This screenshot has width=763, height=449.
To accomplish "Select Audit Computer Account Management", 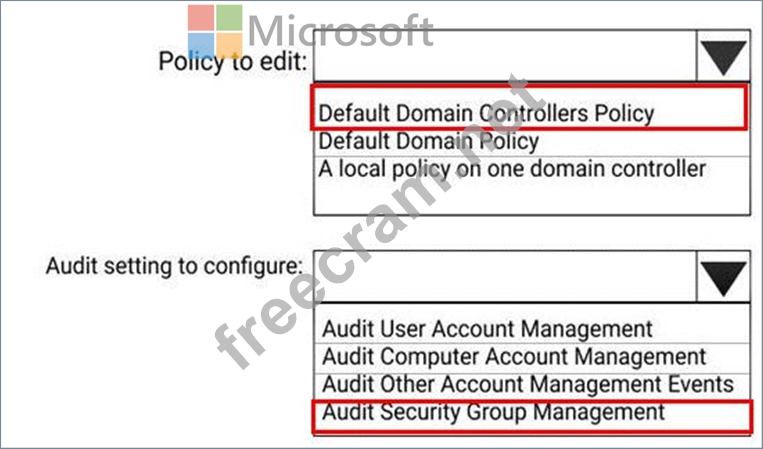I will [532, 357].
